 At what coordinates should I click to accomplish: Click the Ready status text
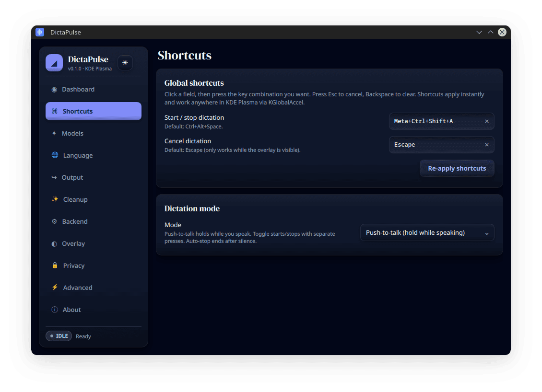click(x=83, y=336)
